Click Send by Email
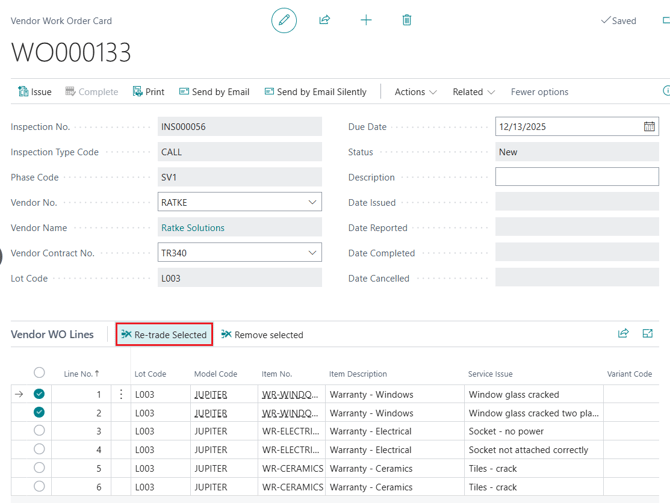Viewport: 670px width, 503px height. click(214, 91)
